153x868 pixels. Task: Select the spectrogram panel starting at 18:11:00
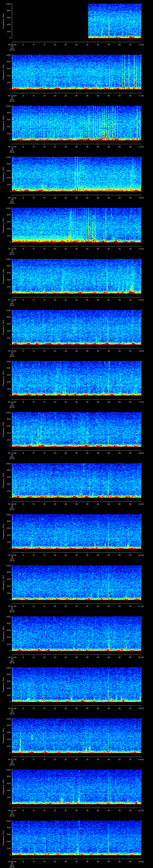pos(76,123)
